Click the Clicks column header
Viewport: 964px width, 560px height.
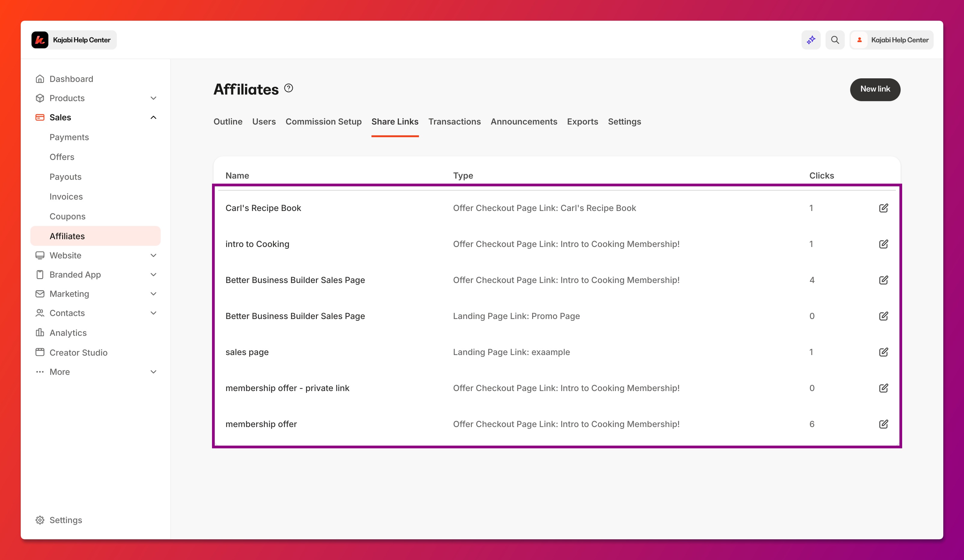821,176
